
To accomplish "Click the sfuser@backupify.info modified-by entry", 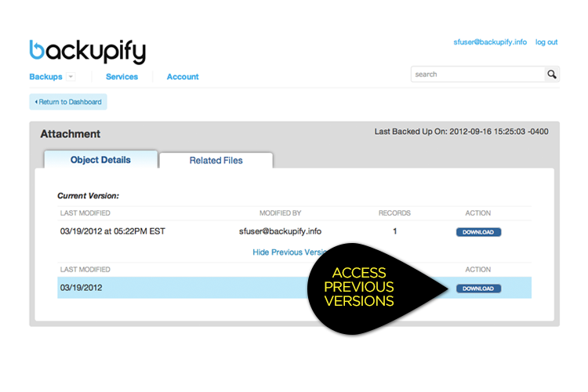I will pos(280,231).
